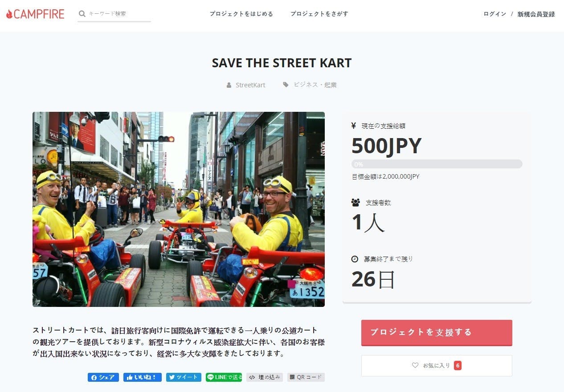Viewport: 564px width, 392px height.
Task: Tweet the project using ツイート button
Action: click(x=184, y=377)
